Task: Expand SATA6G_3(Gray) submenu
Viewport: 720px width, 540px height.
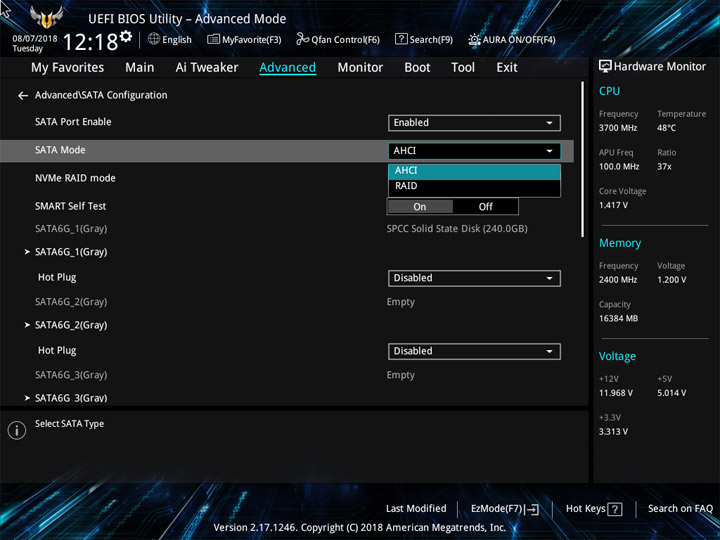Action: [71, 398]
